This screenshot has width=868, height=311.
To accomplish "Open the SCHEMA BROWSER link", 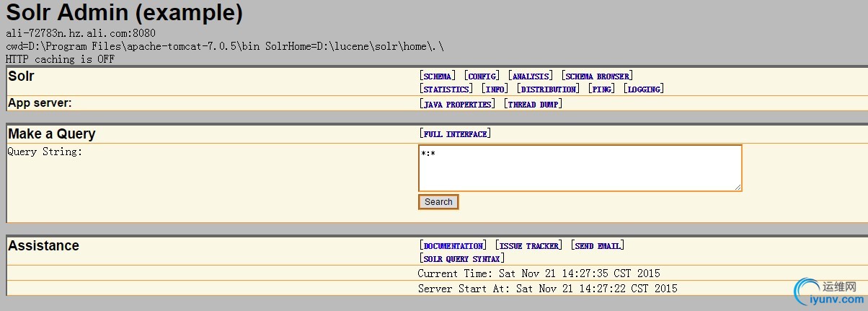I will pyautogui.click(x=598, y=76).
